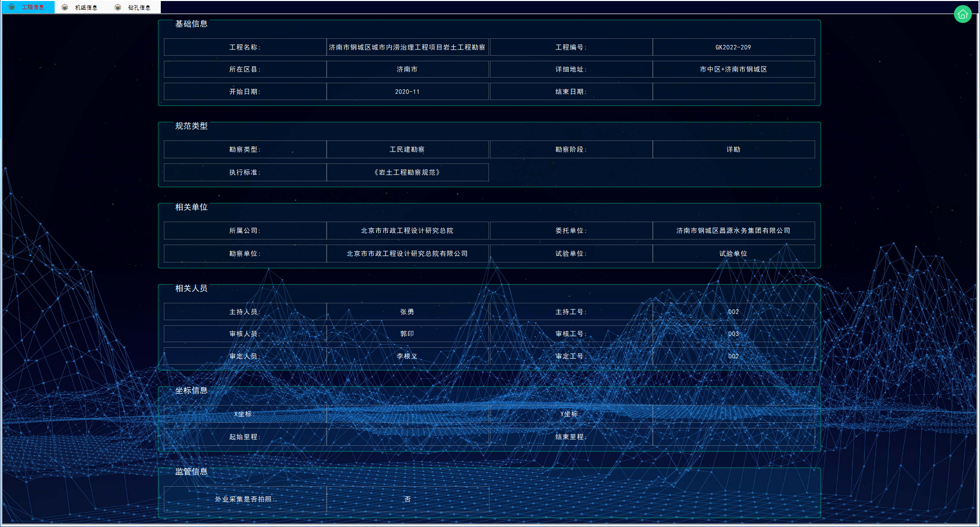Screen dimensions: 980x527
Task: Click the 委托单位 value field
Action: click(x=733, y=231)
